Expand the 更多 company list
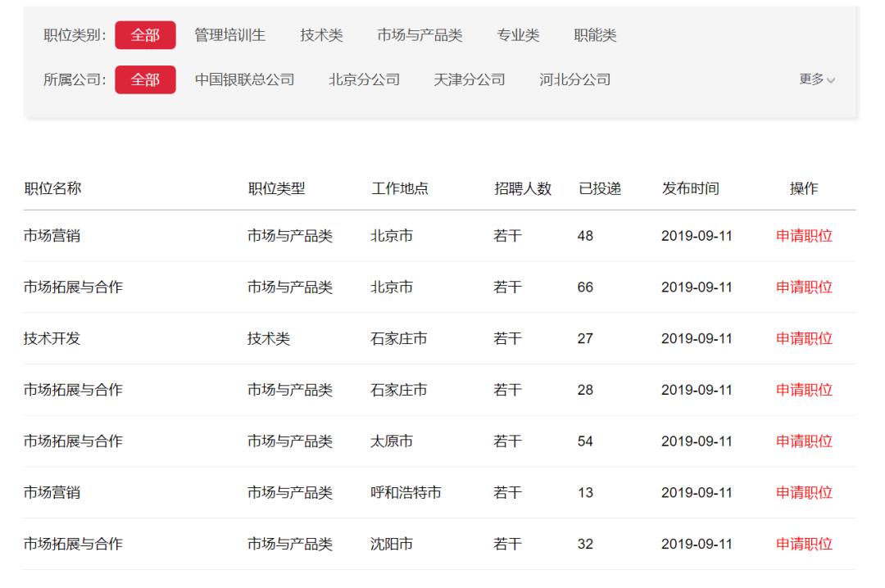The height and width of the screenshot is (588, 885). pos(812,80)
